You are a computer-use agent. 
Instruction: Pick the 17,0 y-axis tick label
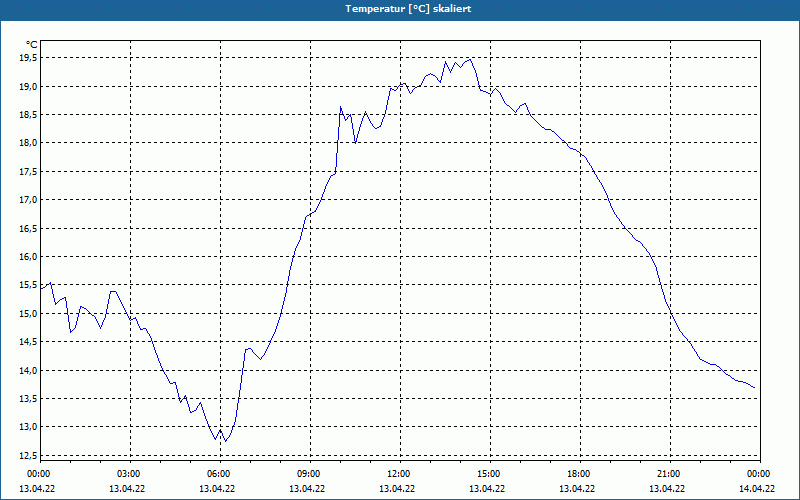(29, 200)
